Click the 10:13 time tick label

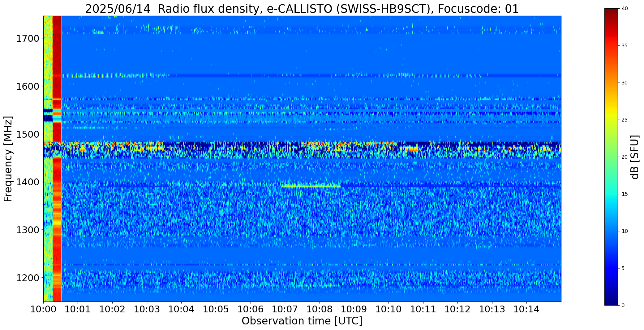pyautogui.click(x=492, y=309)
